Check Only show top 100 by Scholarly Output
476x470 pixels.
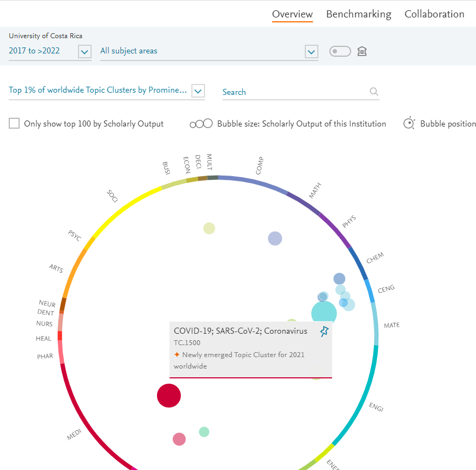coord(14,124)
